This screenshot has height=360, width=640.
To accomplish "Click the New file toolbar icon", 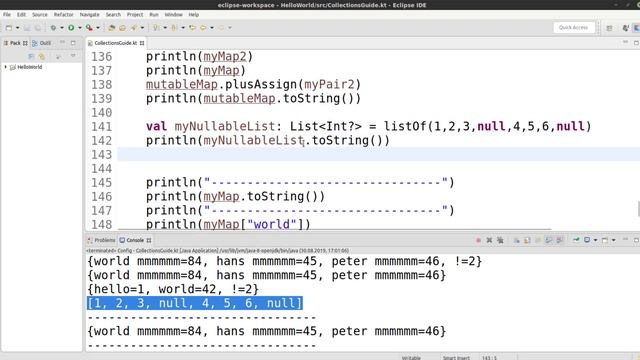I will point(9,28).
